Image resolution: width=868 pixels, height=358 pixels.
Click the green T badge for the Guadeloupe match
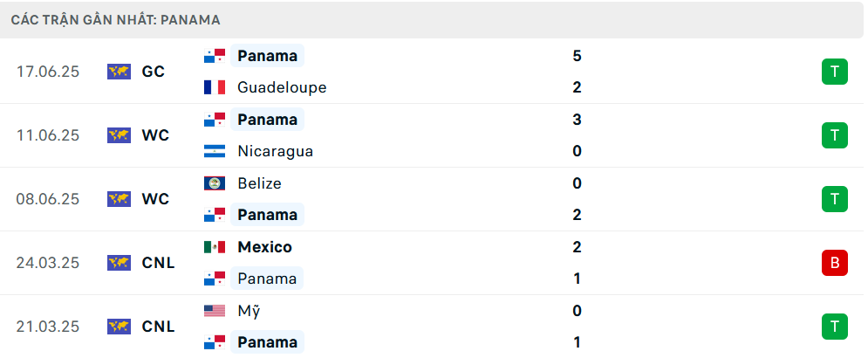(835, 72)
